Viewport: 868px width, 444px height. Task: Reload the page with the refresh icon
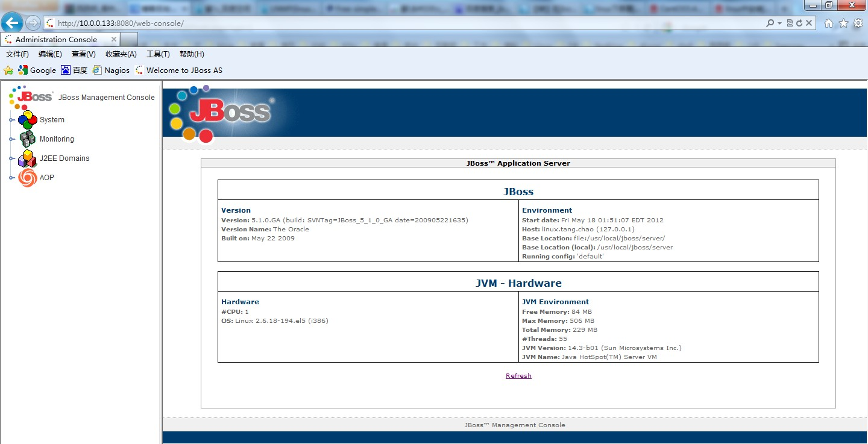(799, 23)
